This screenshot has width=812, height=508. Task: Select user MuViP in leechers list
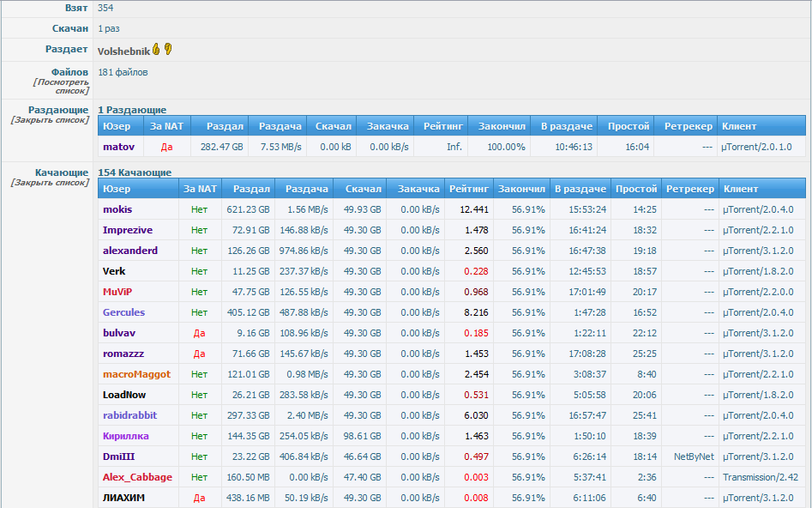pyautogui.click(x=117, y=292)
